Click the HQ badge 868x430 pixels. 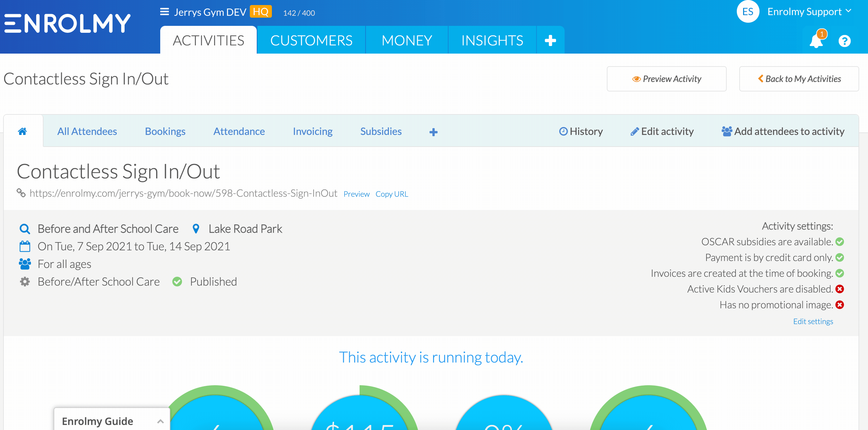click(x=261, y=12)
